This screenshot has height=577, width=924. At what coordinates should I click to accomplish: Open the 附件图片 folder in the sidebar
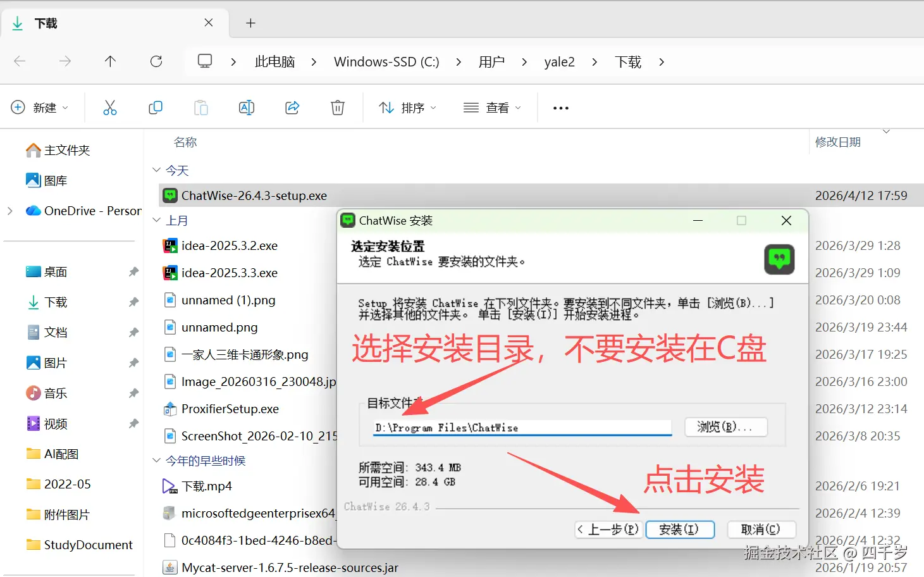pos(58,514)
